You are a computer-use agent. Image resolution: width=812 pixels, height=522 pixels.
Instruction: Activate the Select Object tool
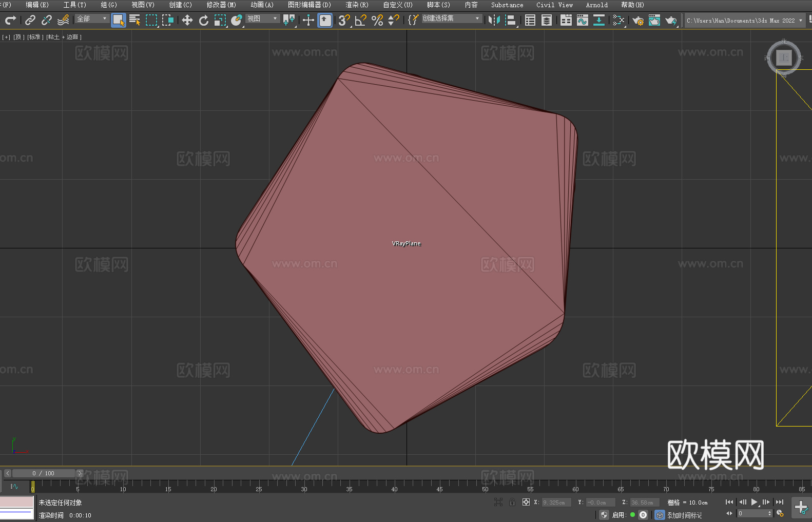pyautogui.click(x=119, y=20)
